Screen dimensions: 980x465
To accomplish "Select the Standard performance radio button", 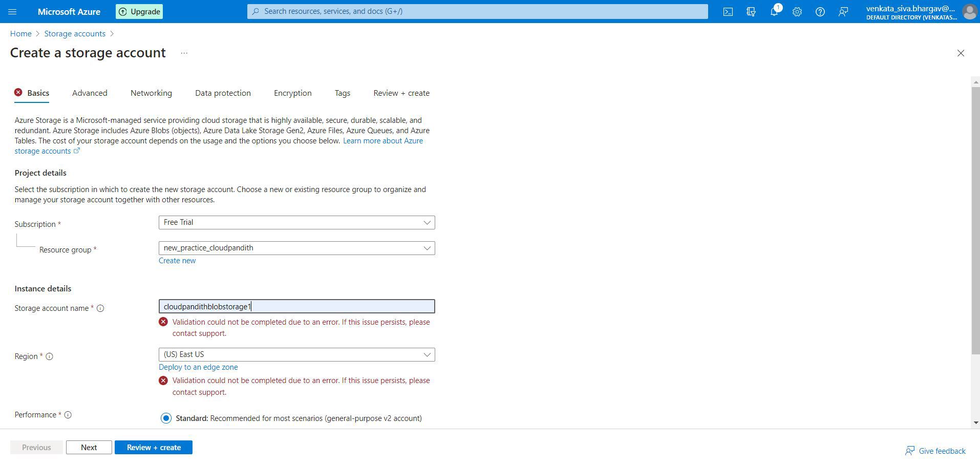I will (x=166, y=418).
